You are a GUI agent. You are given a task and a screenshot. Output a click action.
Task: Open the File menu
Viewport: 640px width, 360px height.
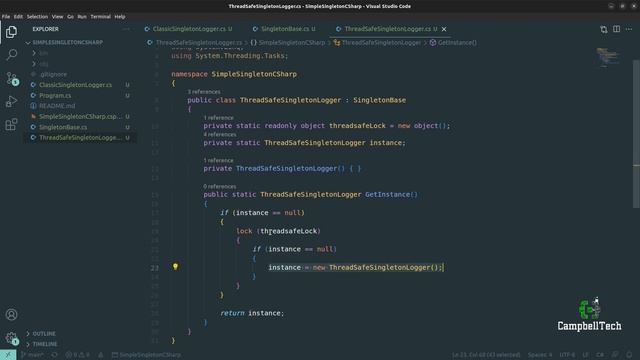coord(6,17)
